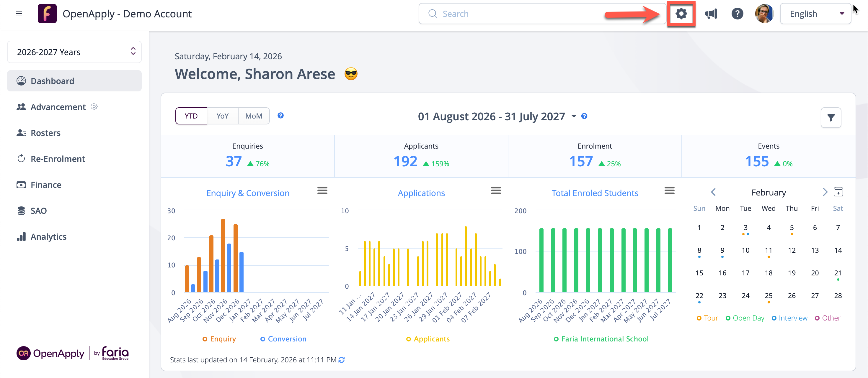Open Enquiry & Conversion chart menu
This screenshot has height=378, width=868.
[322, 190]
